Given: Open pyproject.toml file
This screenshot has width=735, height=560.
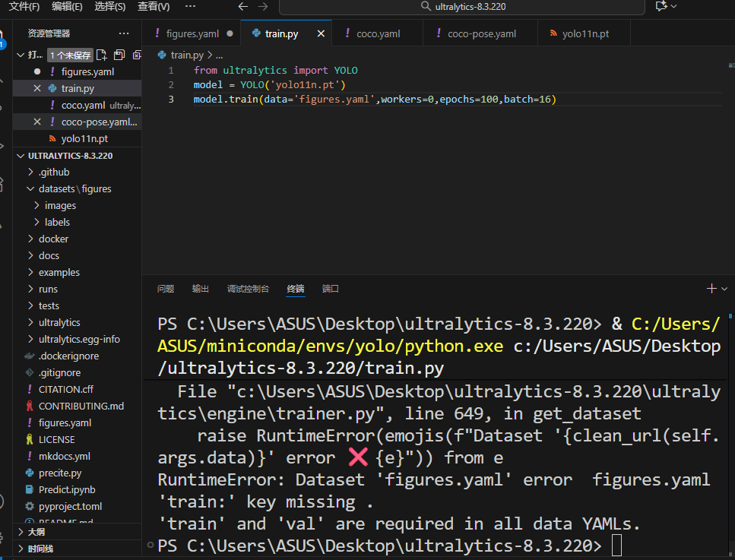Looking at the screenshot, I should coord(71,507).
